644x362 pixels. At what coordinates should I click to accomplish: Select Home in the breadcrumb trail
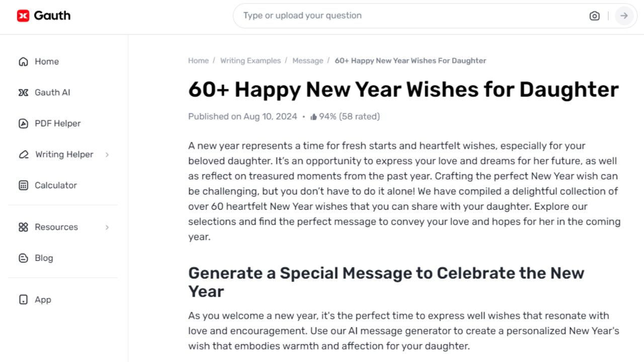[198, 60]
